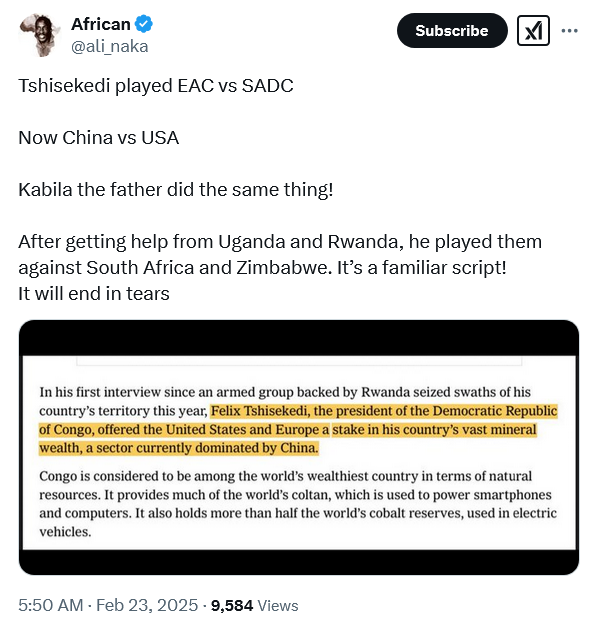Expand the image via its top black bar
The width and height of the screenshot is (598, 630).
click(299, 338)
